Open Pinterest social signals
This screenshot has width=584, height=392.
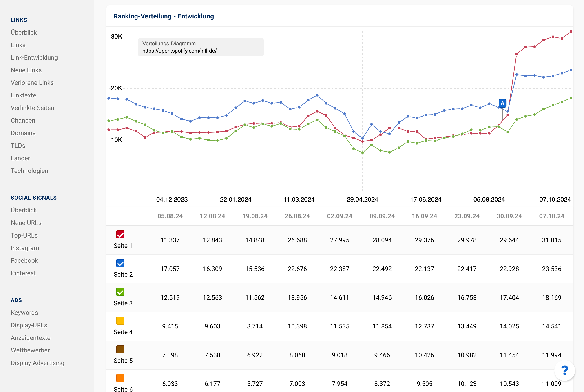[x=23, y=273]
